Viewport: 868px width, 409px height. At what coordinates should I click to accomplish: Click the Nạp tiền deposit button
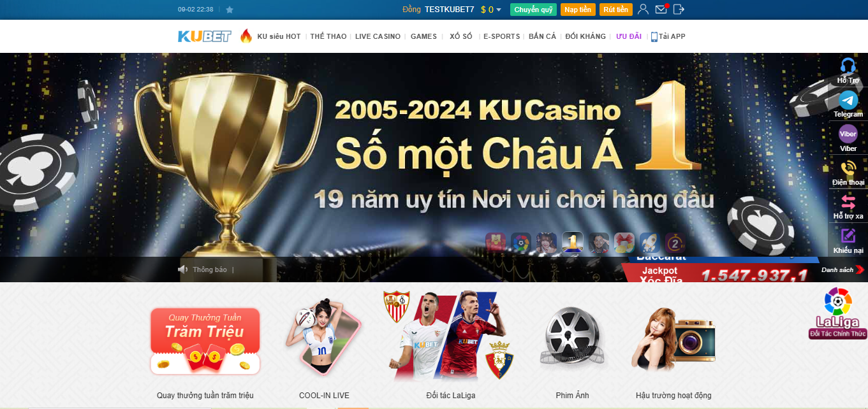click(578, 10)
